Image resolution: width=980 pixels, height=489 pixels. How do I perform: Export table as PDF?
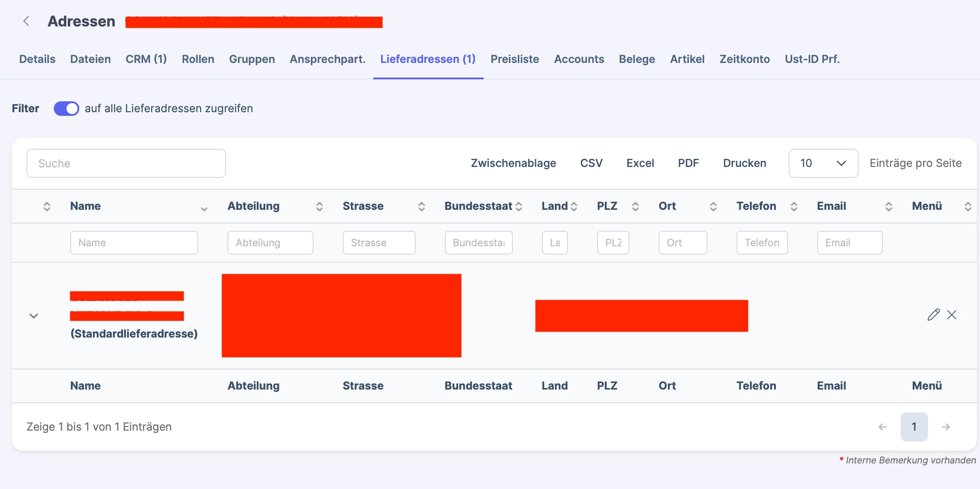pyautogui.click(x=688, y=163)
